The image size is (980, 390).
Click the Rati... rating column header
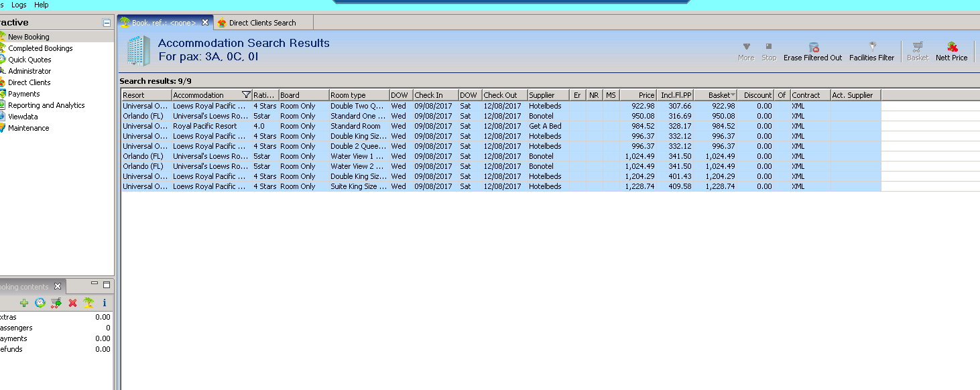[x=265, y=95]
